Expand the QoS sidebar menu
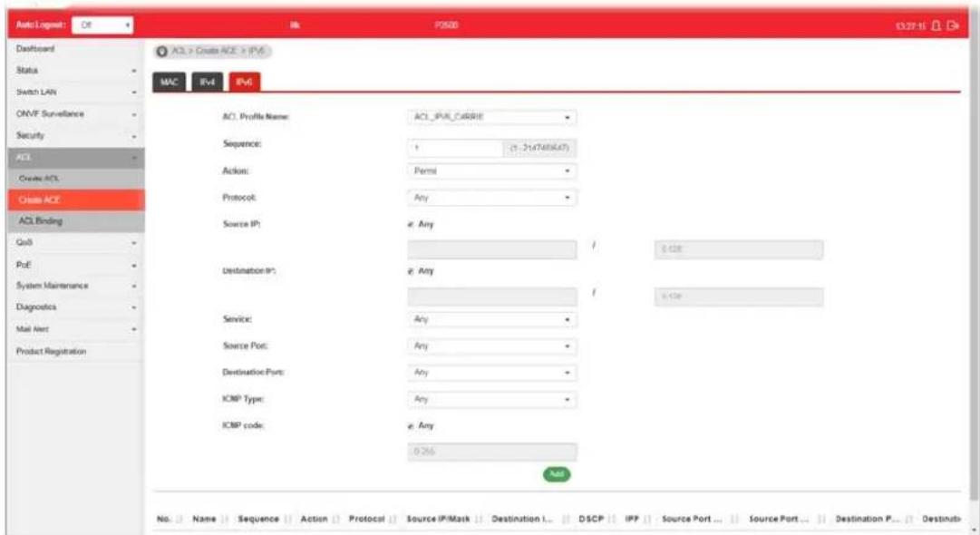The width and height of the screenshot is (980, 535). [x=75, y=242]
